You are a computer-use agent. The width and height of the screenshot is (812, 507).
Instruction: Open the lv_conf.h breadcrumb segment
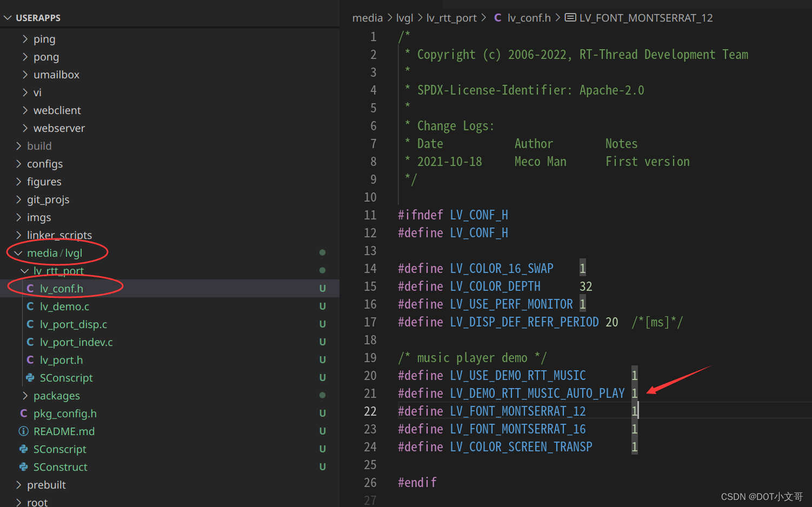[529, 18]
